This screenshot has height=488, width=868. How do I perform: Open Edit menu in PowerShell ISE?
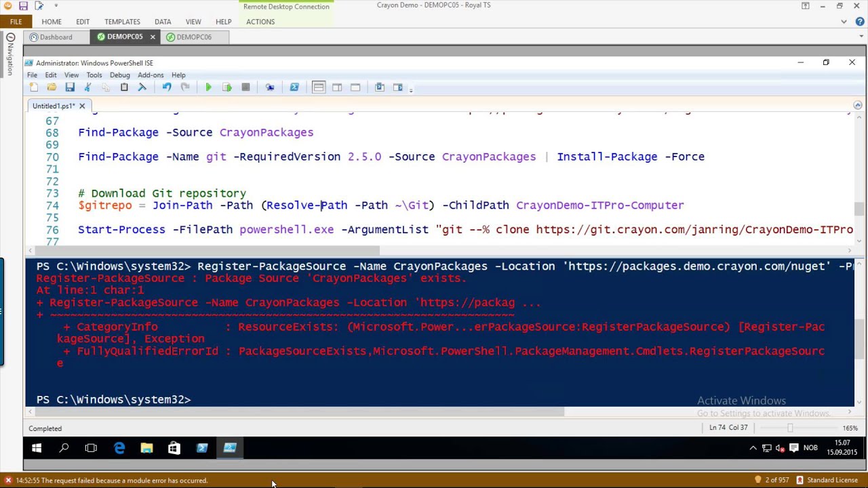(x=51, y=75)
